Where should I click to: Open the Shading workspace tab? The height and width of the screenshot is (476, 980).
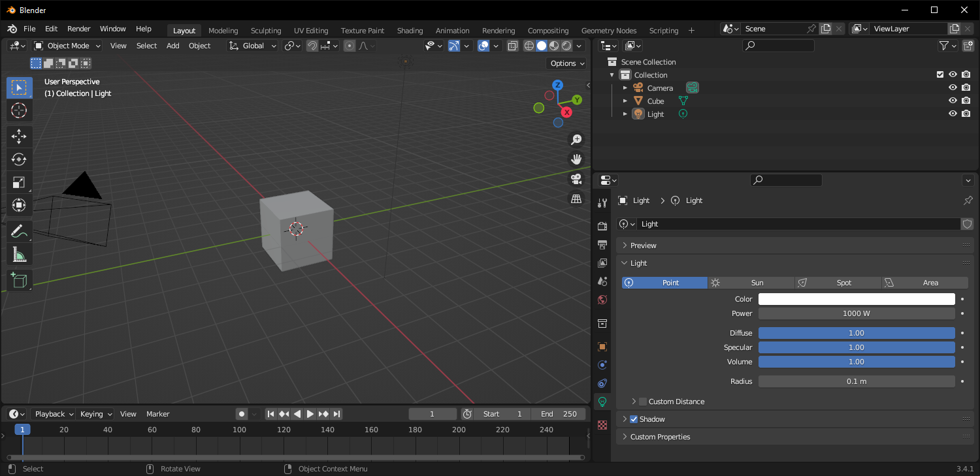click(x=410, y=31)
